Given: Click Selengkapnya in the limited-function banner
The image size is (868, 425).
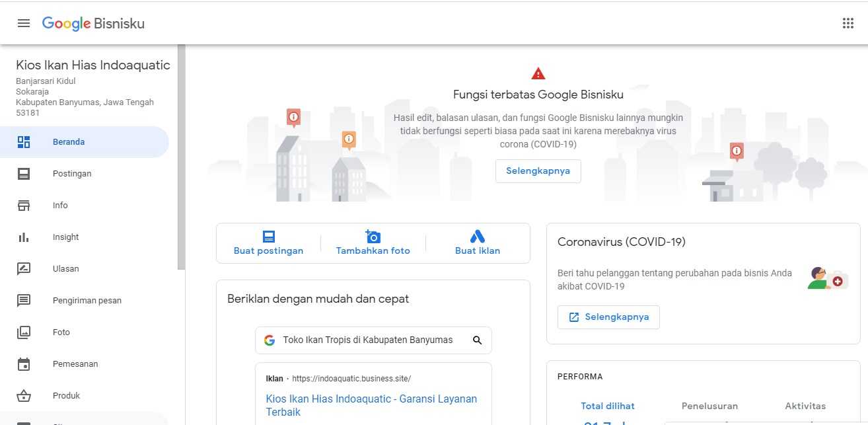Looking at the screenshot, I should [x=538, y=171].
